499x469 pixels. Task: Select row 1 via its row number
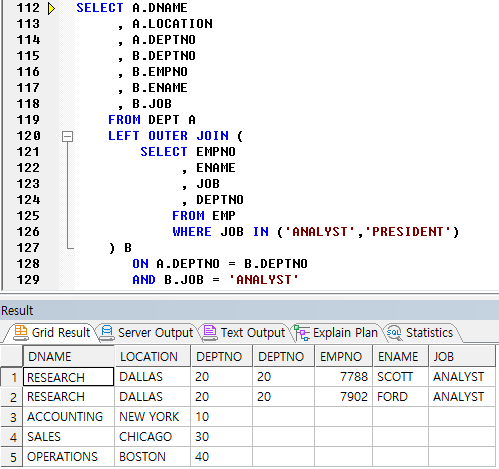(12, 377)
